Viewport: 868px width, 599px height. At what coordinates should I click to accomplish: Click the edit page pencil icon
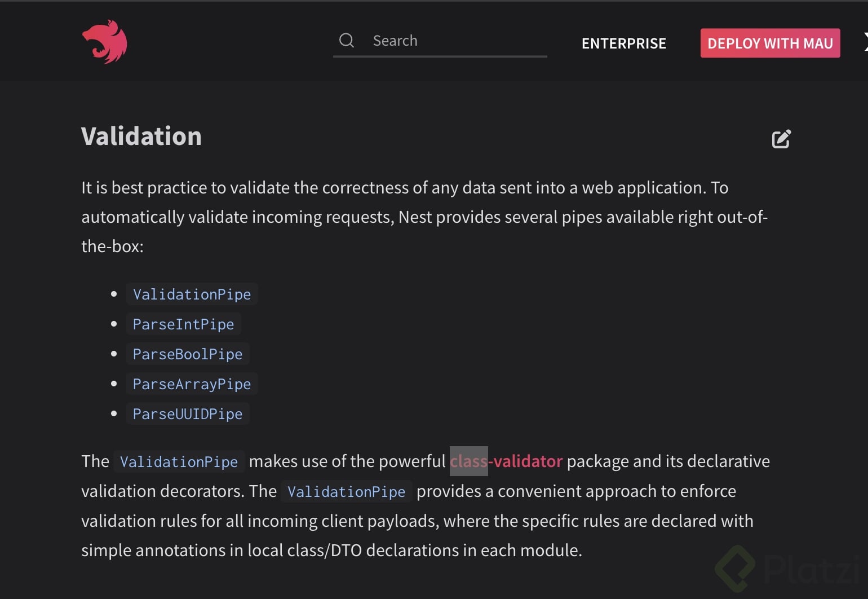point(781,139)
